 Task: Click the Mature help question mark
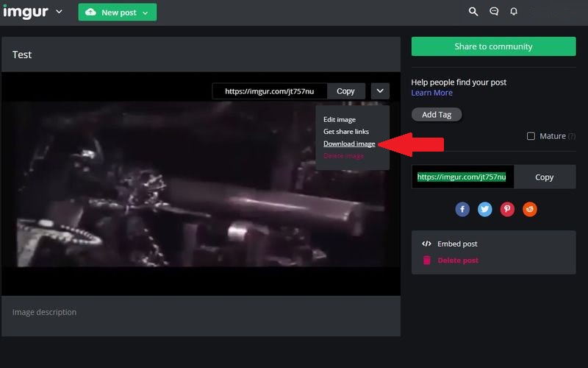[x=572, y=136]
